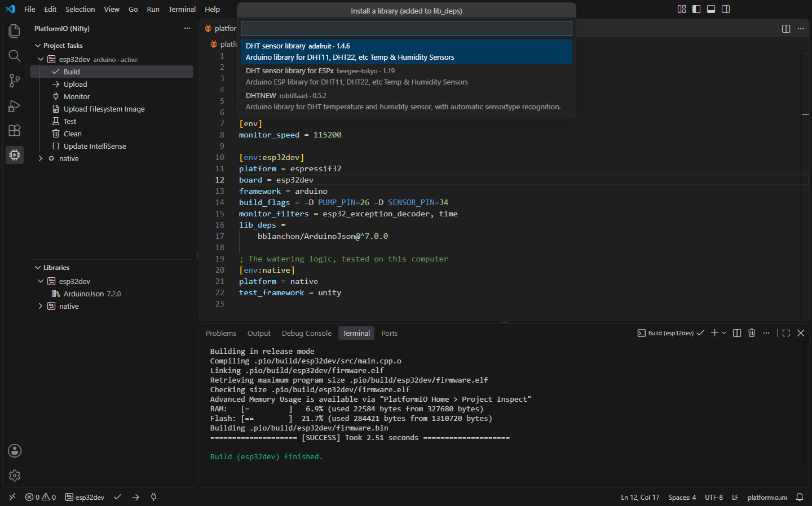Kill the terminal with the trash icon
The image size is (812, 506).
[x=752, y=333]
